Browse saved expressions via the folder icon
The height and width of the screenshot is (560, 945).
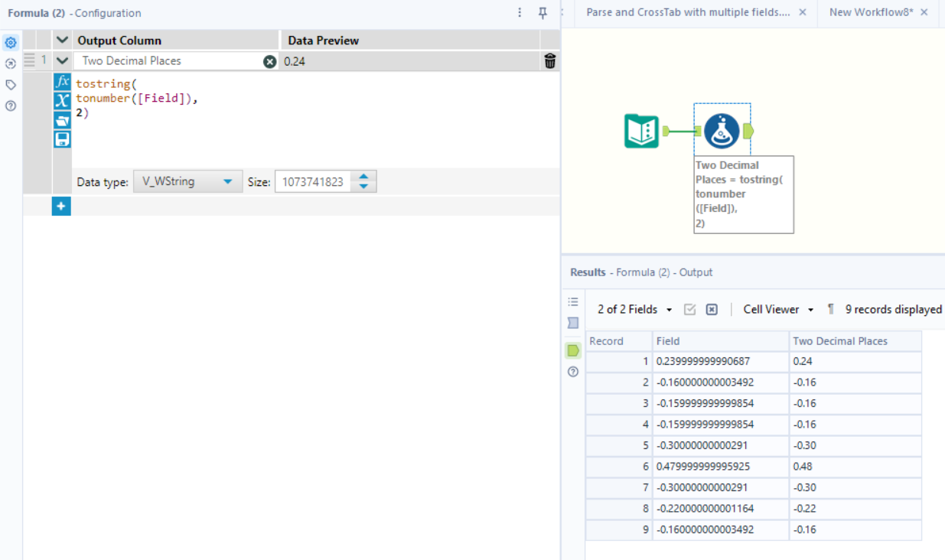click(62, 119)
